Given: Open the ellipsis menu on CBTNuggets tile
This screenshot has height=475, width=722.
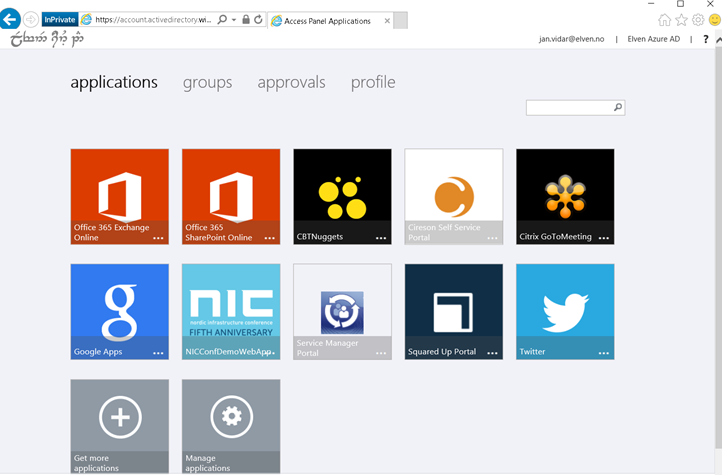Looking at the screenshot, I should [381, 238].
